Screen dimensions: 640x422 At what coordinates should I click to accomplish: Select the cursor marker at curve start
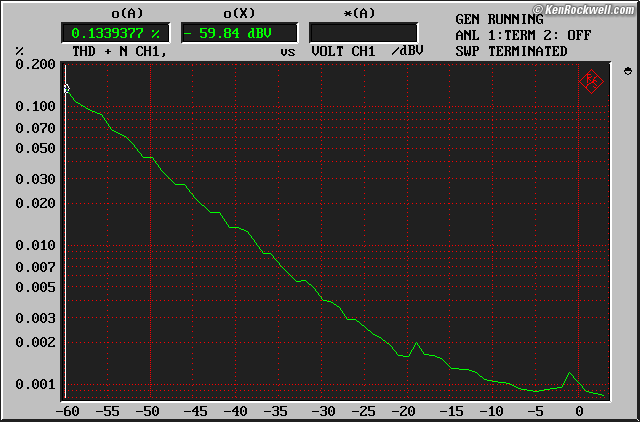click(67, 88)
